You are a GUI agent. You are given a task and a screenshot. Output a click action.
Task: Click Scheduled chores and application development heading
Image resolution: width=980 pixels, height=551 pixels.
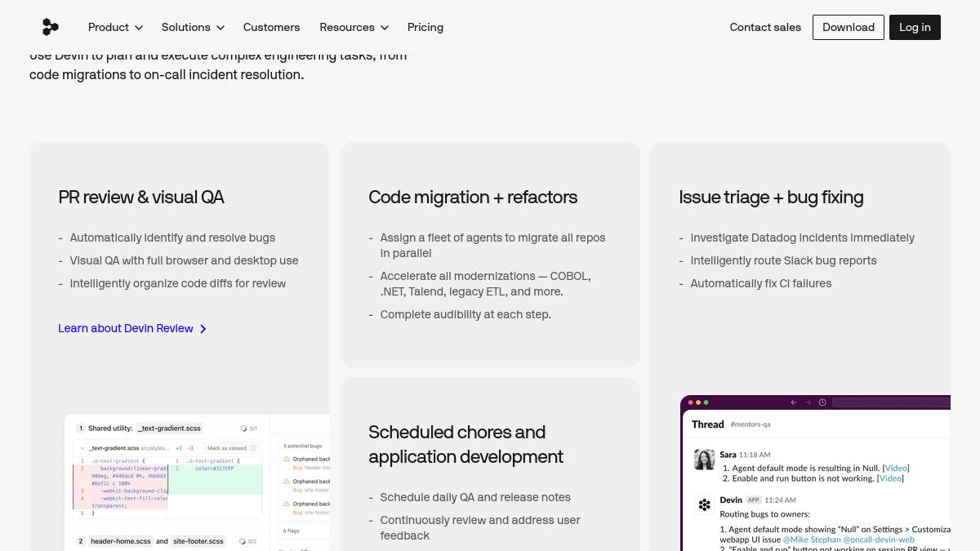465,444
